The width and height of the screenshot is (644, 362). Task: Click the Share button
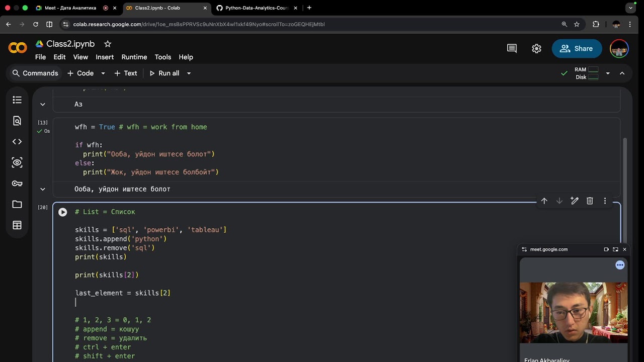pyautogui.click(x=577, y=49)
